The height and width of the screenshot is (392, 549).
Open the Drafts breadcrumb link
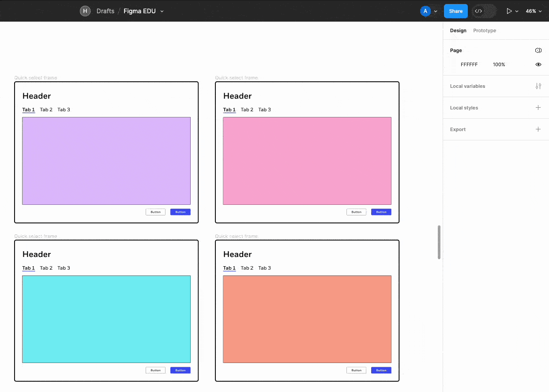click(105, 11)
